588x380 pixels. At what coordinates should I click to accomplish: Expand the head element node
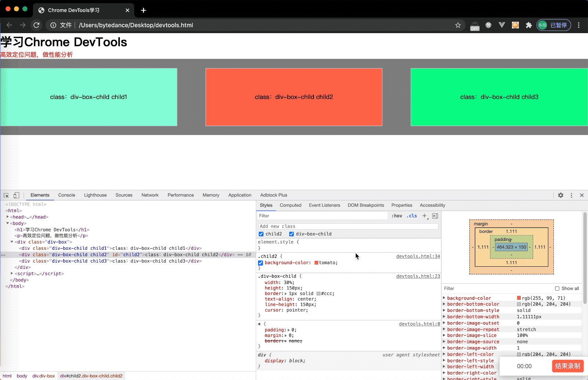click(8, 217)
